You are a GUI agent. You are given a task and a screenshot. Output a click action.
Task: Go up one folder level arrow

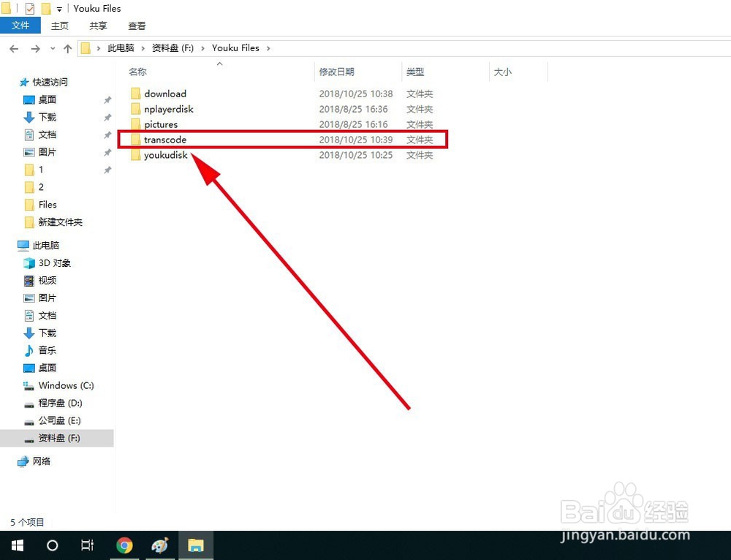point(67,48)
